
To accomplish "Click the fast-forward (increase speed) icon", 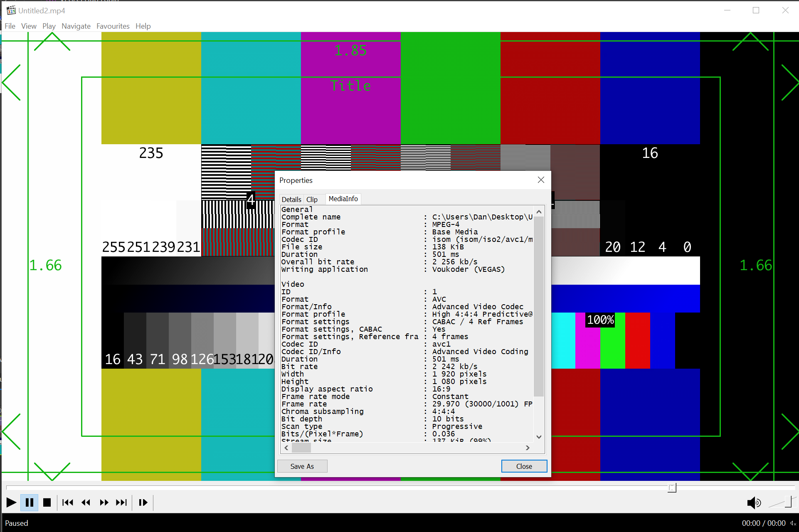I will pos(104,502).
